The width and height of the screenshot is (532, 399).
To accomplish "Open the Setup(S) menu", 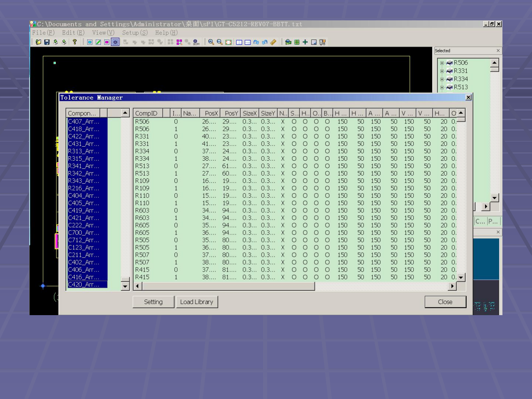I will (x=135, y=33).
